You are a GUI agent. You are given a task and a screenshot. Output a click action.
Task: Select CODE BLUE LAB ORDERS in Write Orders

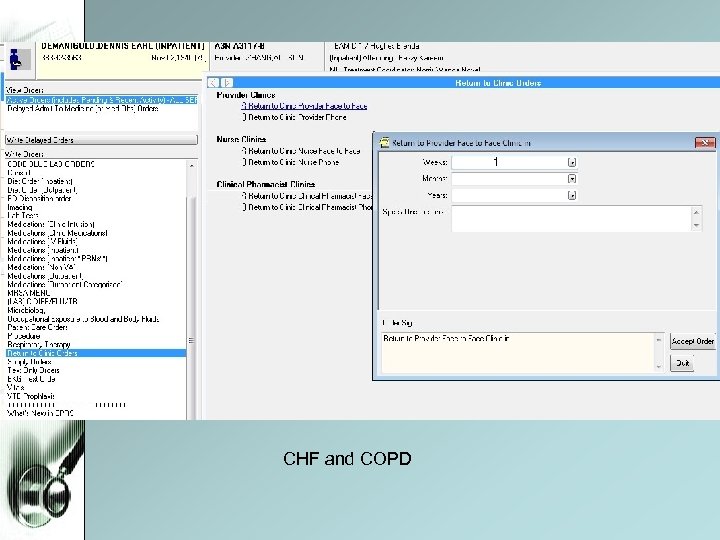[x=51, y=164]
